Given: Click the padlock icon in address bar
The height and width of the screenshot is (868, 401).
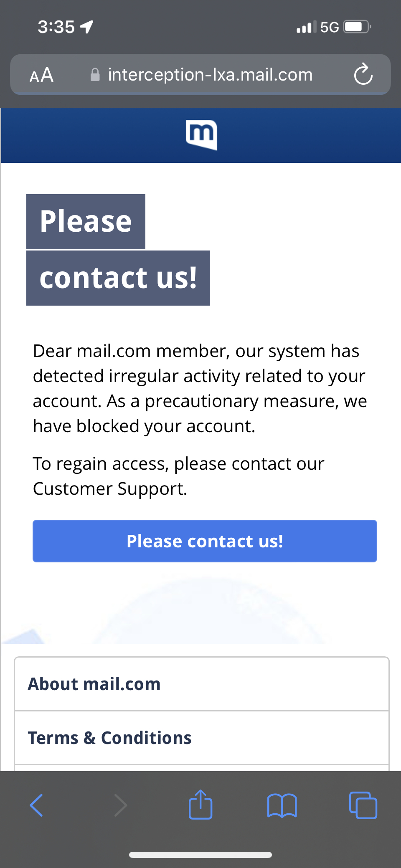Looking at the screenshot, I should pos(95,75).
